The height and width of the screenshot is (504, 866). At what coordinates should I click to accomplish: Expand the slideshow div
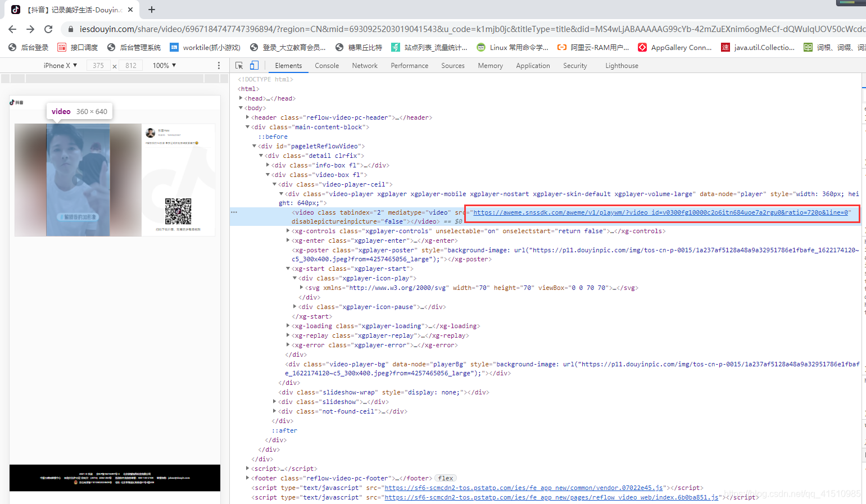pos(275,402)
